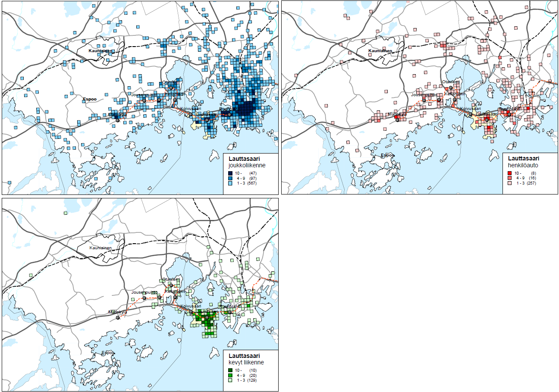Click the '(567)' count in the joukkoliikenne legend
This screenshot has width=559, height=392.
[252, 184]
